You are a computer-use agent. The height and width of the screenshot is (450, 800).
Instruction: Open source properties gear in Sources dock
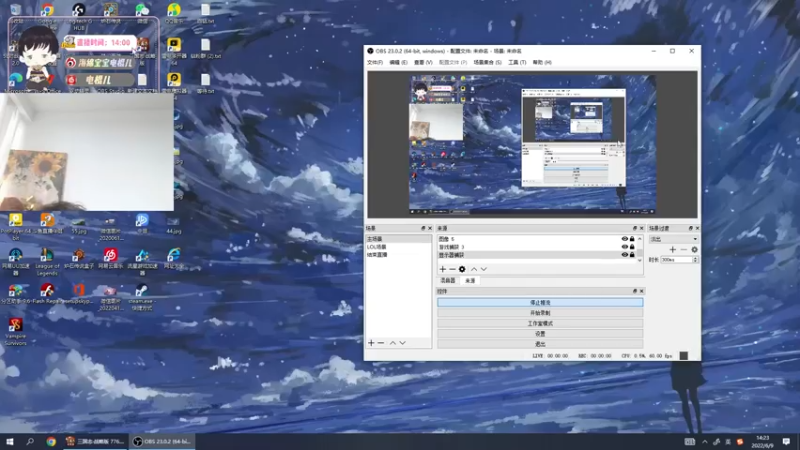462,269
